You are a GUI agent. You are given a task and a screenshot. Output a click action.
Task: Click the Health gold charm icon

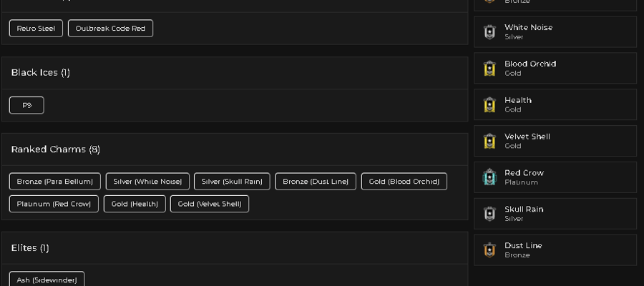pos(489,104)
